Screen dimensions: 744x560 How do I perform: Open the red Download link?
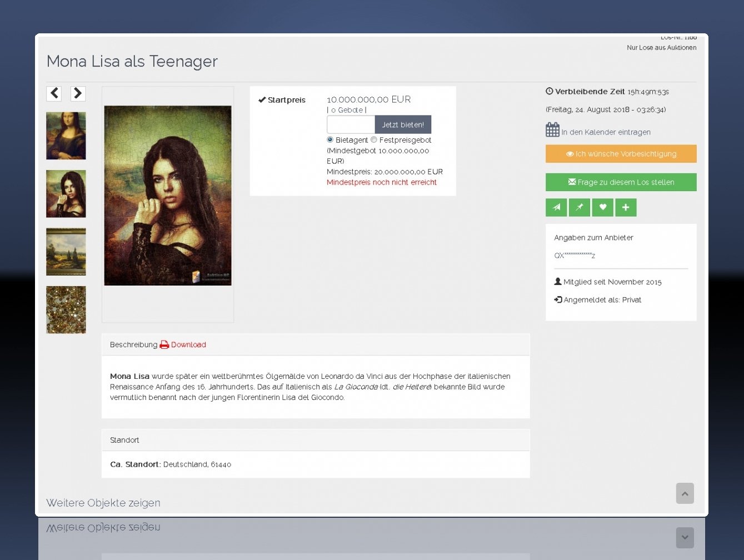pos(188,344)
